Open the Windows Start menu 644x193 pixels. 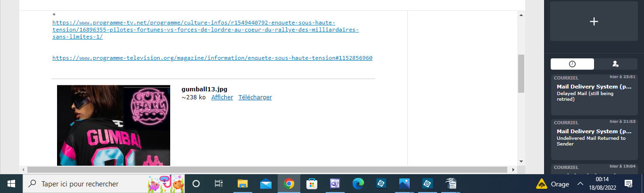pos(11,184)
